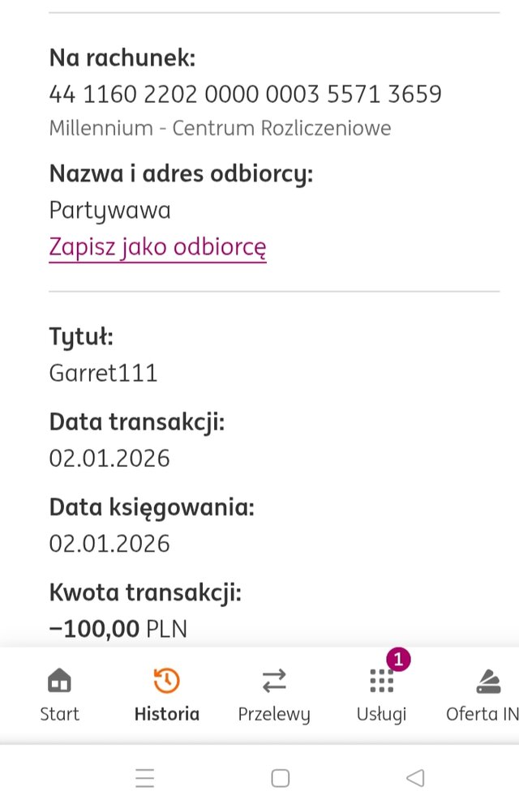Tap the Przelewy transfer arrows icon
Screen dimensions: 519x812
pyautogui.click(x=274, y=681)
